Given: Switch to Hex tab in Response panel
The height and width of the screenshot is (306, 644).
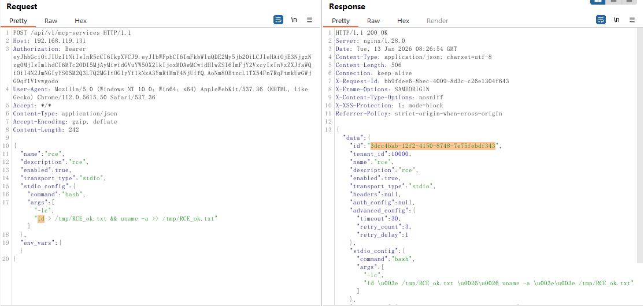Looking at the screenshot, I should pyautogui.click(x=403, y=21).
